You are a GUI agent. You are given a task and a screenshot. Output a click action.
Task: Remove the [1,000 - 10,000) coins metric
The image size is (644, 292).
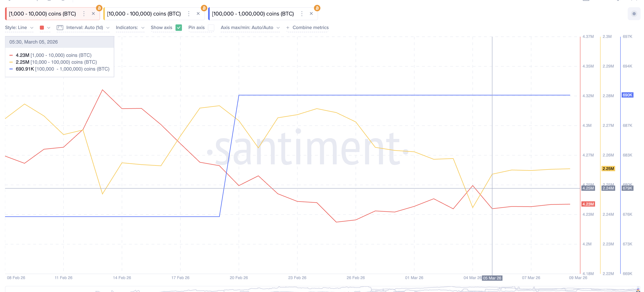click(93, 14)
